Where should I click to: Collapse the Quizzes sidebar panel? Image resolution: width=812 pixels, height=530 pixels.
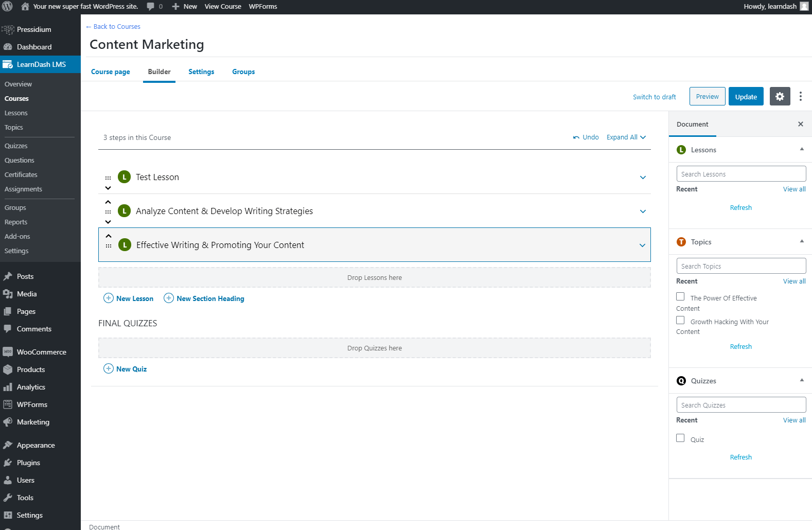click(802, 380)
